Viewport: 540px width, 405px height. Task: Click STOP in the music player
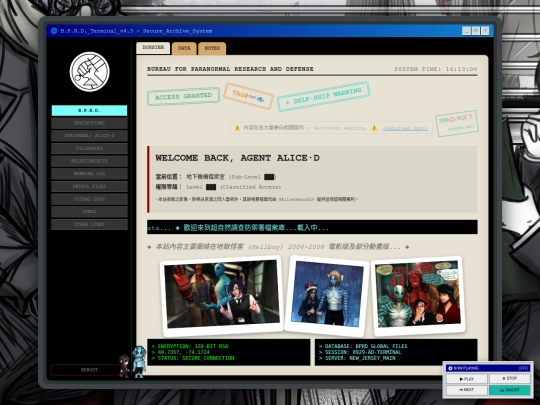(509, 378)
